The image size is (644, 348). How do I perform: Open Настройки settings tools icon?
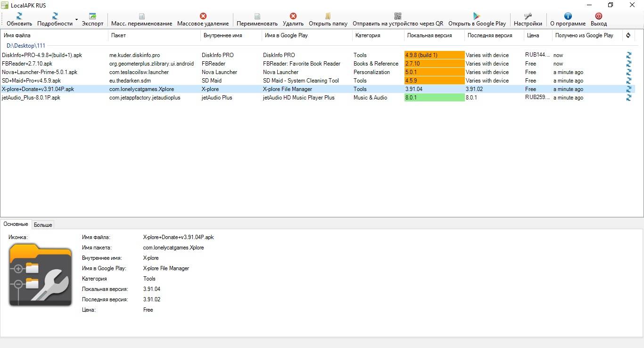(528, 16)
